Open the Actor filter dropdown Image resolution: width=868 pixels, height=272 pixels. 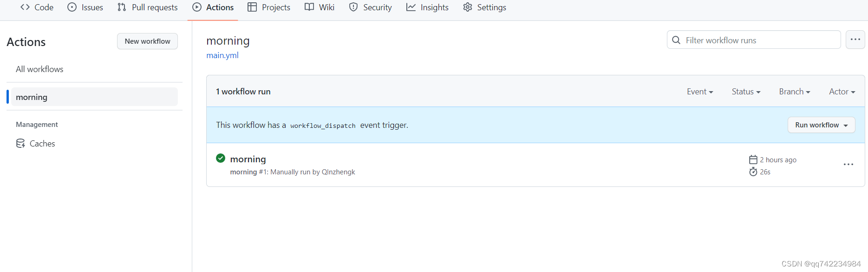[x=842, y=92]
